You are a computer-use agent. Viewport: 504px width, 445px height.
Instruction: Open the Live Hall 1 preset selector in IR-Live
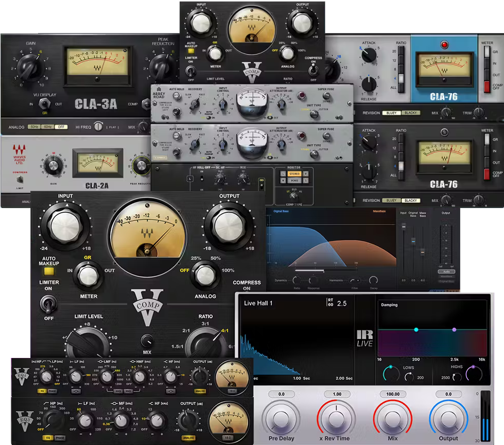258,303
